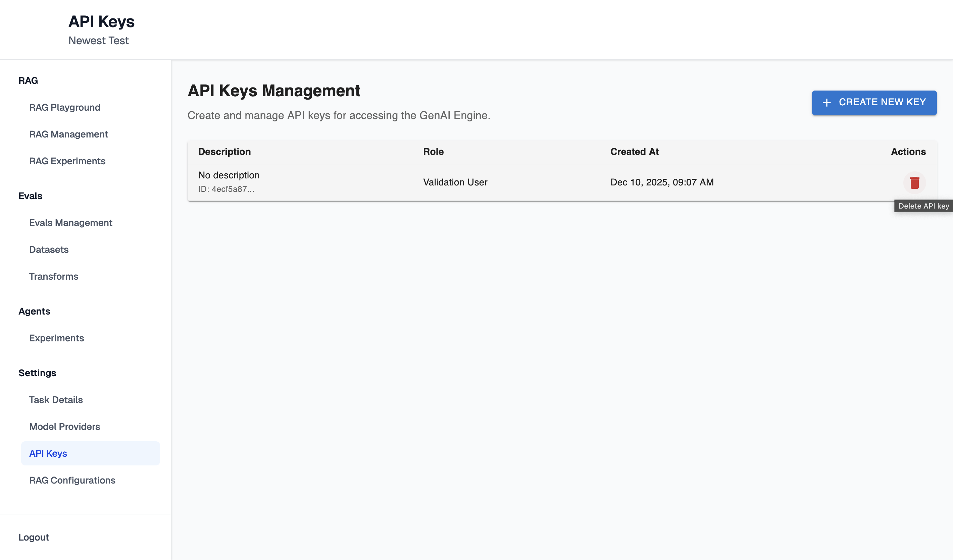The width and height of the screenshot is (953, 560).
Task: Click the No description key row
Action: (229, 175)
